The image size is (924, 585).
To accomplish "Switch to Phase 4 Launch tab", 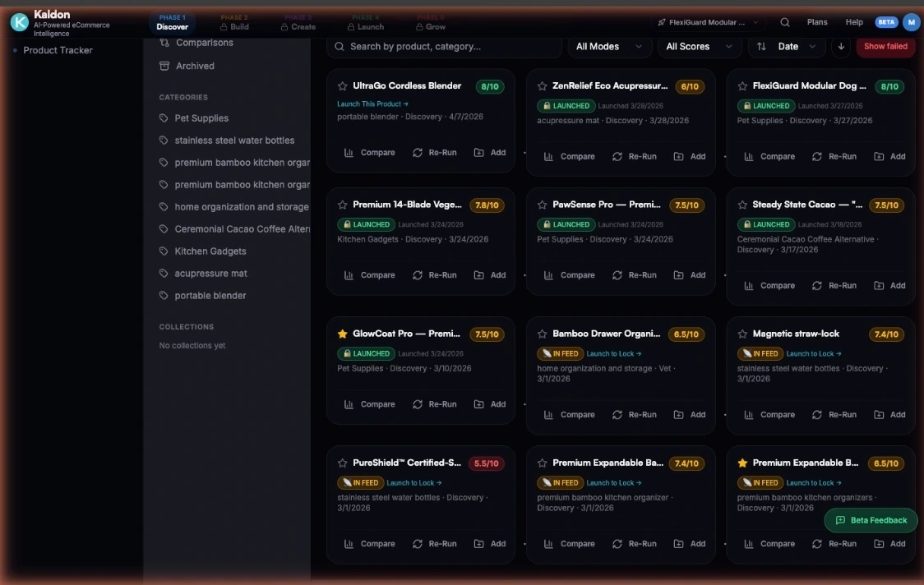I will pos(365,22).
